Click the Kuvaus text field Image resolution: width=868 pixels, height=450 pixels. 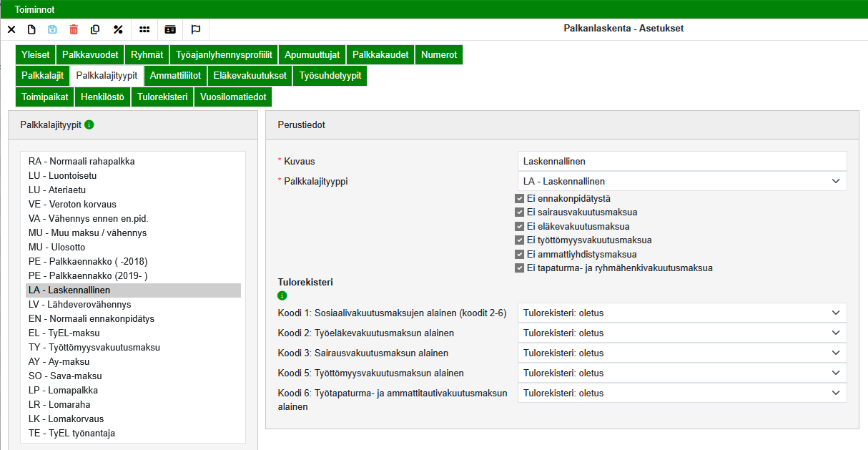681,162
